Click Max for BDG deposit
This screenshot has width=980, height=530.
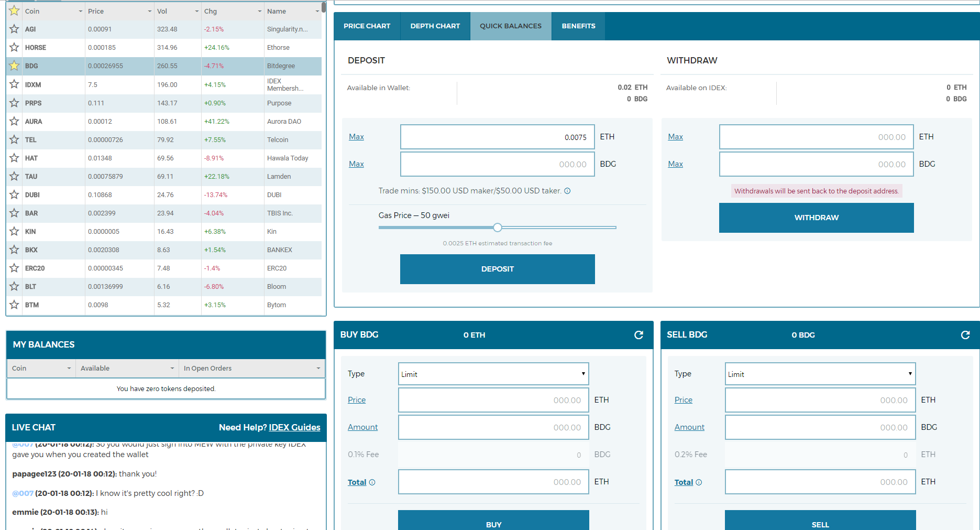(356, 164)
